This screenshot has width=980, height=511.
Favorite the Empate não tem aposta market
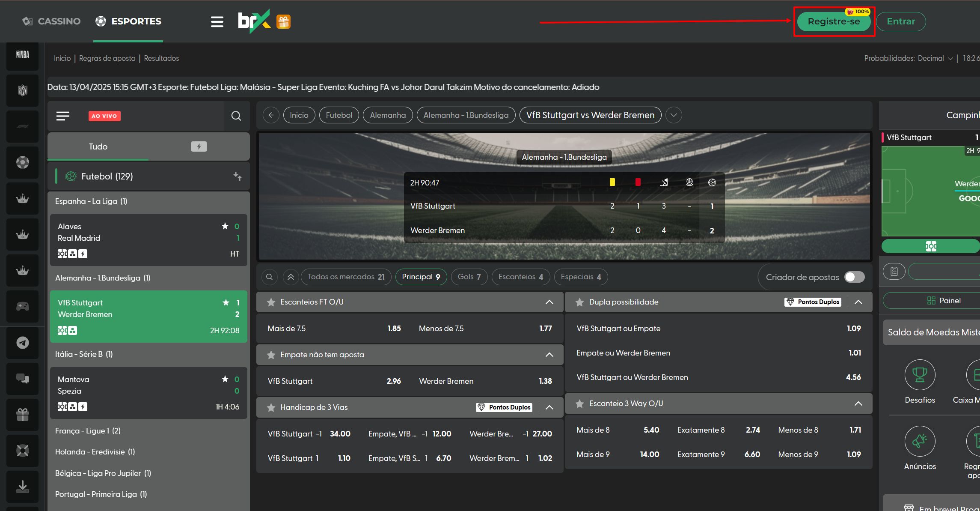pos(271,355)
